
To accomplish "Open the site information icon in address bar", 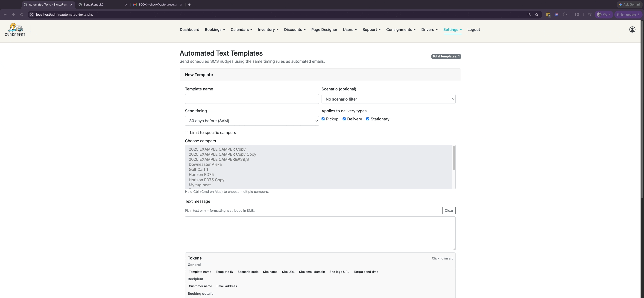I will pyautogui.click(x=32, y=15).
